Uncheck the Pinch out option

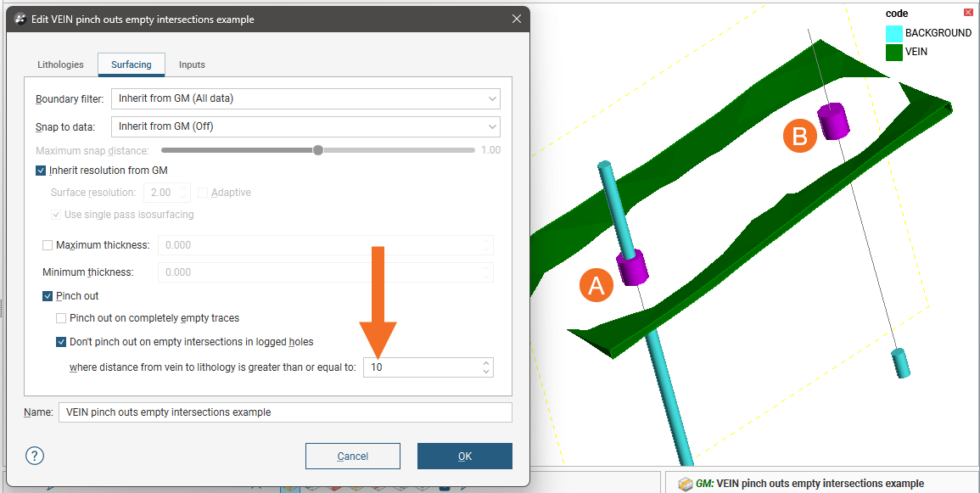(48, 296)
